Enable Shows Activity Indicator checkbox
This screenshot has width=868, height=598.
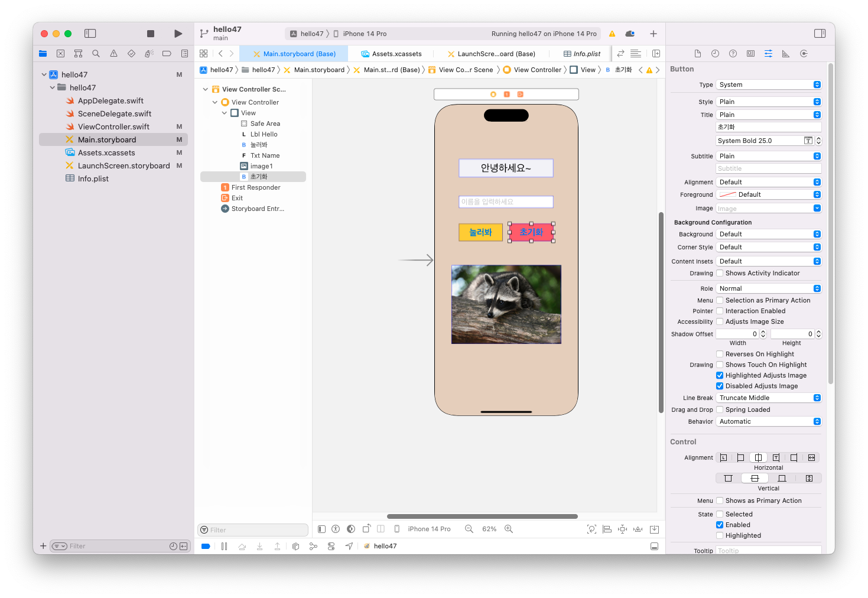point(720,273)
